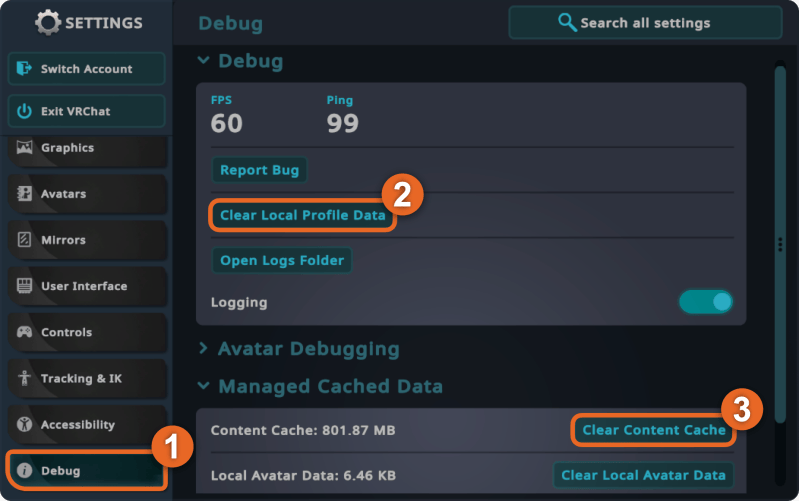799x501 pixels.
Task: Click the Accessibility person icon
Action: click(24, 424)
